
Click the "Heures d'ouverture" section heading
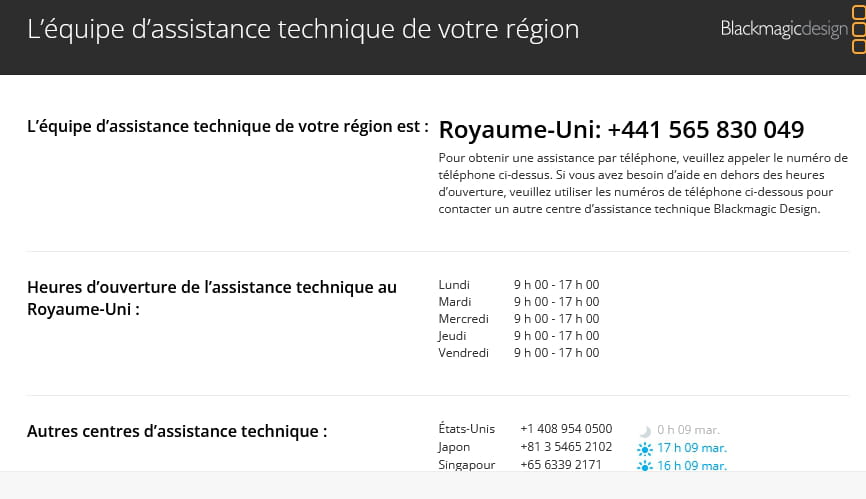(x=212, y=298)
